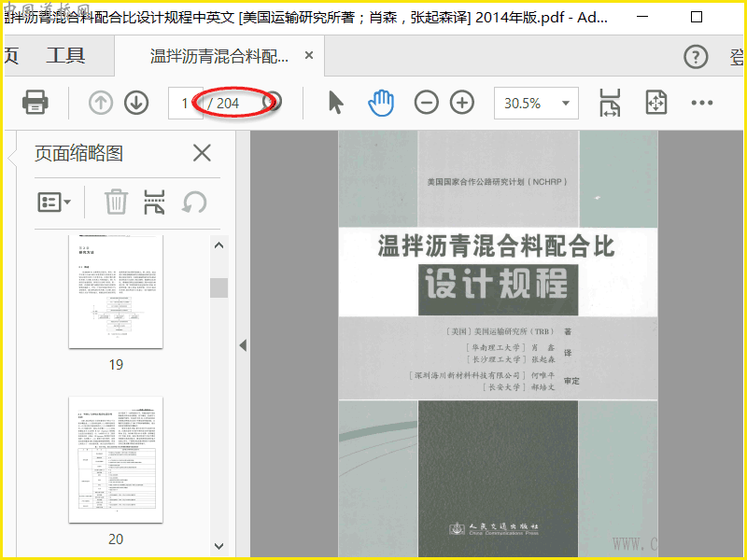Open the help question mark menu
This screenshot has width=747, height=560.
pyautogui.click(x=696, y=57)
